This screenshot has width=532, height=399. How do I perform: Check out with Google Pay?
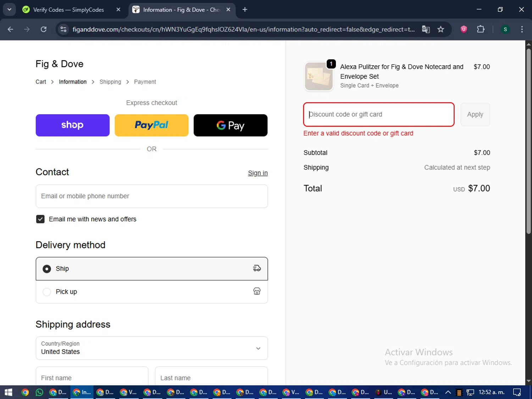(x=231, y=125)
